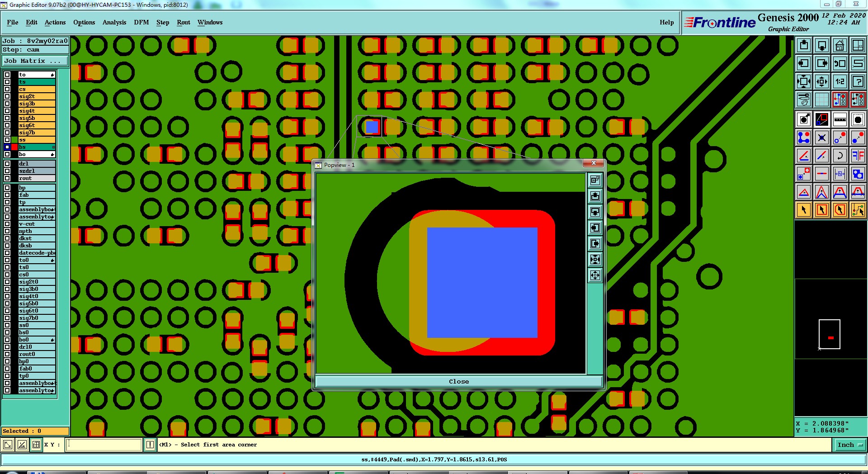Open the Edit menu
Image resolution: width=868 pixels, height=474 pixels.
pos(32,22)
